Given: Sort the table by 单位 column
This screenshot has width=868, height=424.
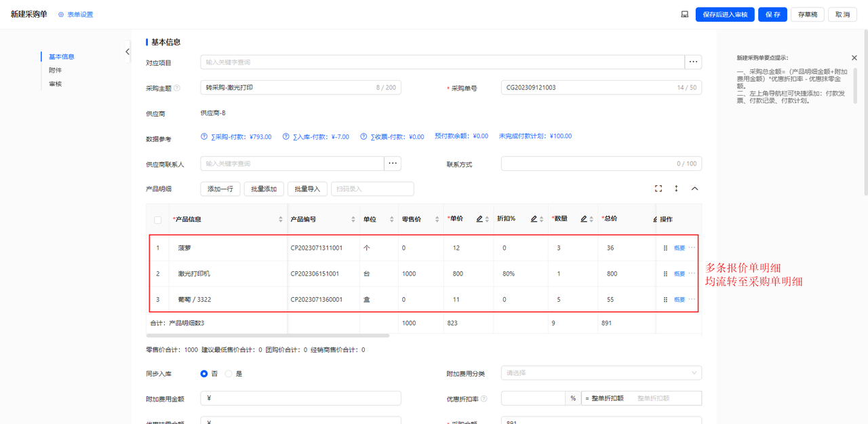Looking at the screenshot, I should (x=391, y=220).
